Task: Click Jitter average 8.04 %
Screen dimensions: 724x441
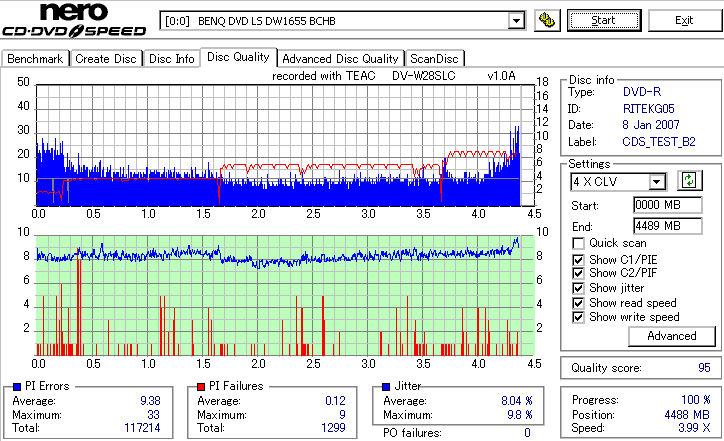Action: point(517,401)
